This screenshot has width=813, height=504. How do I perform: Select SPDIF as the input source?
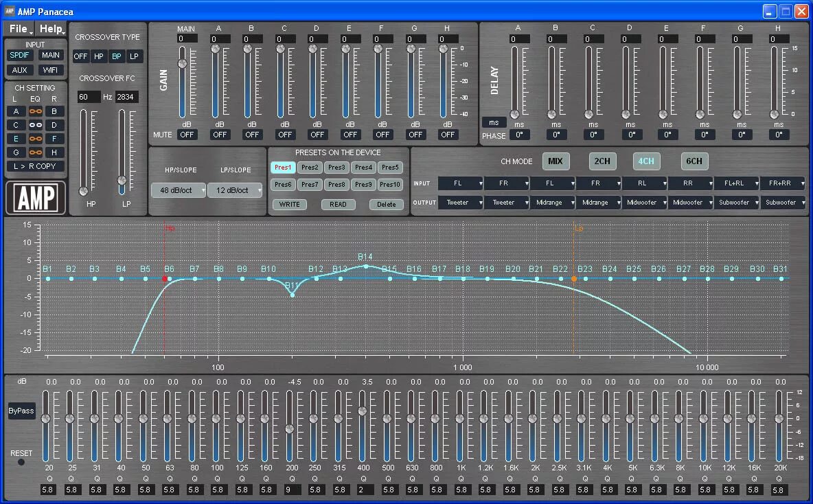[x=19, y=55]
